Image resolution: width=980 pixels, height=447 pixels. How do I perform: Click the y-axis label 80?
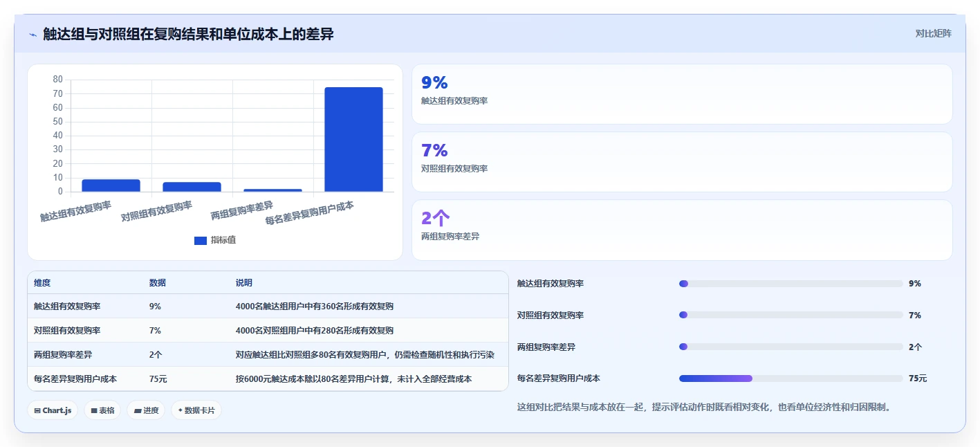point(58,80)
